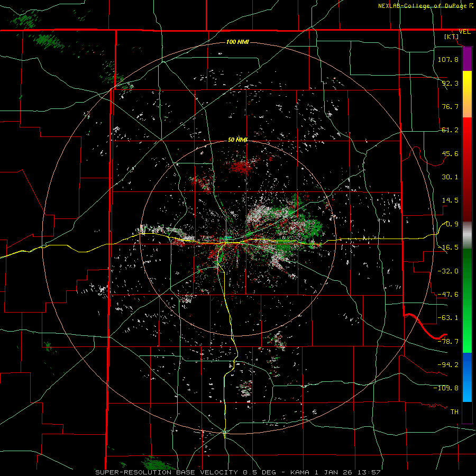The width and height of the screenshot is (476, 476).
Task: Click the 50 NMI range ring label
Action: (x=237, y=140)
